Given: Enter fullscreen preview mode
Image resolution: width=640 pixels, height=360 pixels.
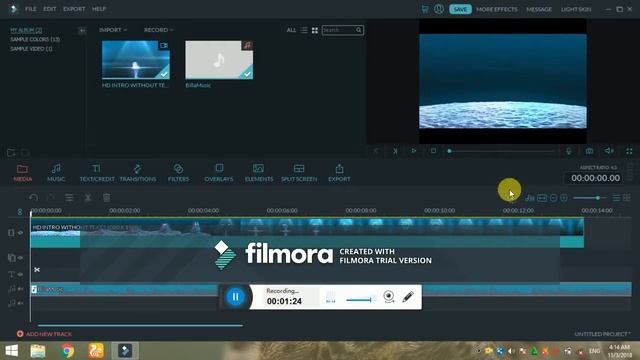Looking at the screenshot, I should [629, 151].
